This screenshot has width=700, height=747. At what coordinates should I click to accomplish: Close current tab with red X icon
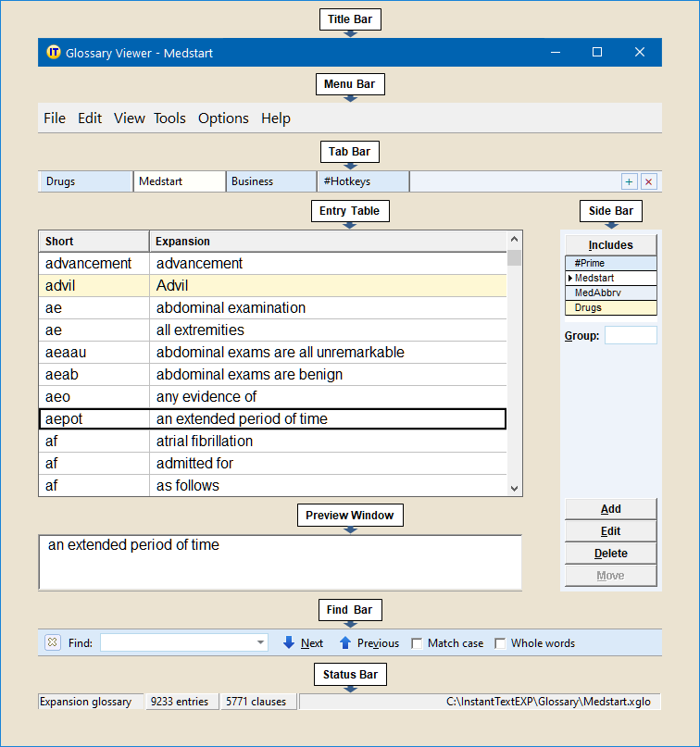tap(648, 181)
